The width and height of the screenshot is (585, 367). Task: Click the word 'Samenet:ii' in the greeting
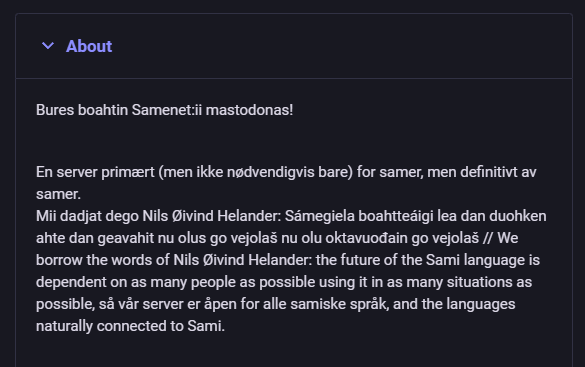pyautogui.click(x=166, y=110)
